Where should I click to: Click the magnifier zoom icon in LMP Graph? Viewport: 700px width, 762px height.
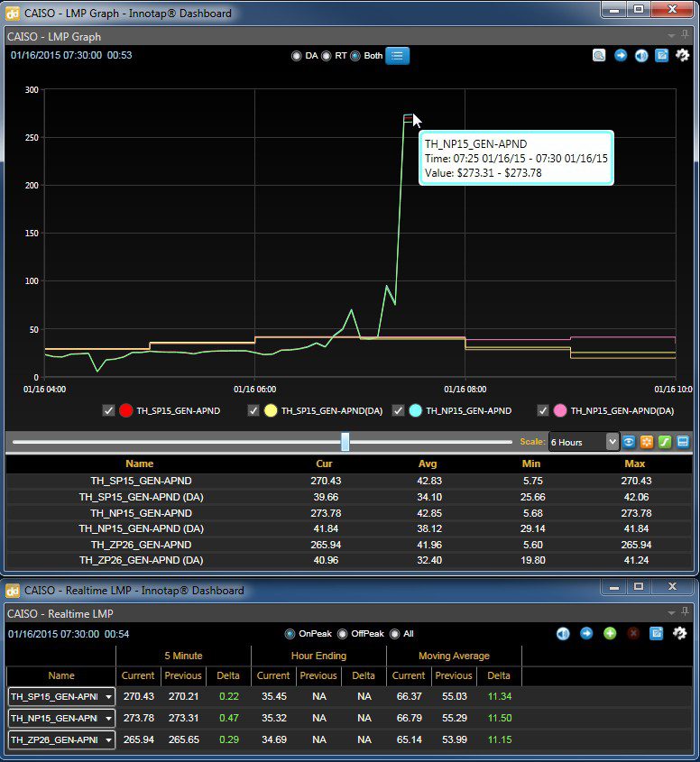[599, 55]
